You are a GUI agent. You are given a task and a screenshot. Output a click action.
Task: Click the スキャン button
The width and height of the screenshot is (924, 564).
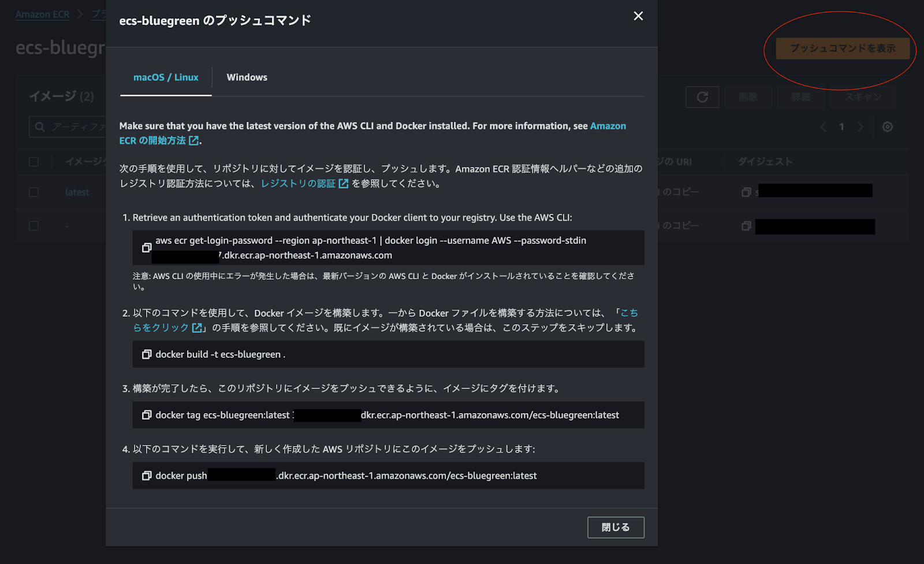[863, 97]
